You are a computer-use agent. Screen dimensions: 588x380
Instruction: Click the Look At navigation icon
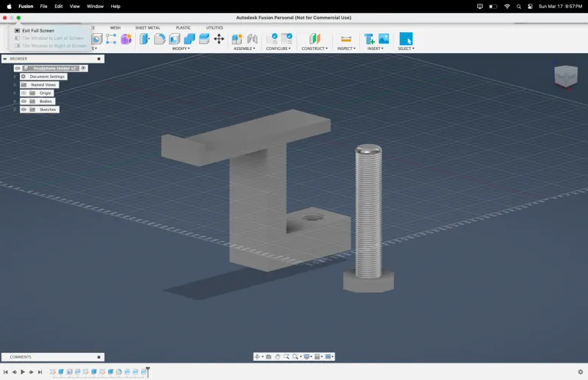[268, 356]
